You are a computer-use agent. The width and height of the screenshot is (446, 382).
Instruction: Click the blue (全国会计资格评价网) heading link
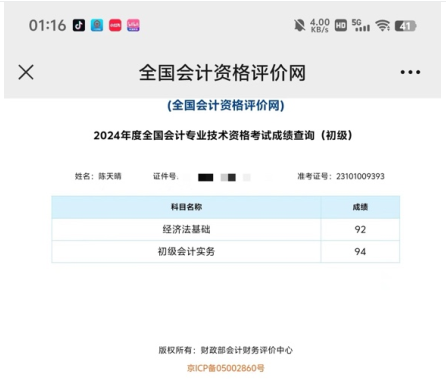pos(226,105)
